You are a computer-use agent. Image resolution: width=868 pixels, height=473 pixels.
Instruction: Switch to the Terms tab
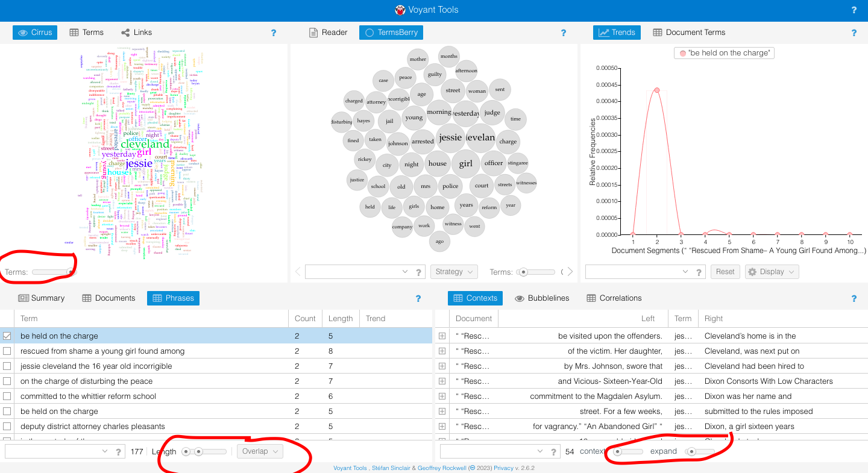pos(86,33)
